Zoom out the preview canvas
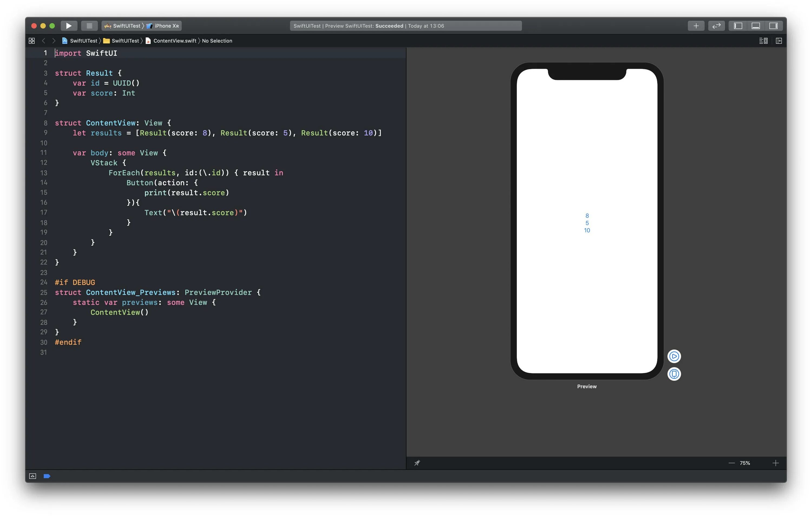This screenshot has width=812, height=516. [x=731, y=463]
